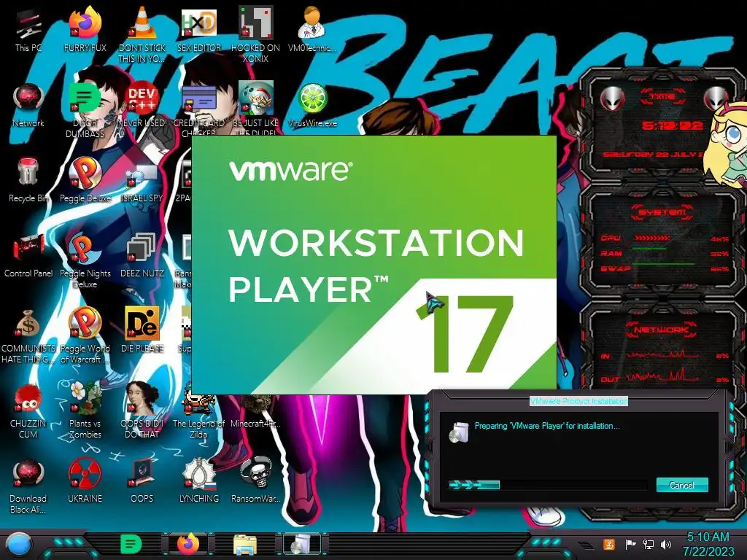Open the green DIE OR DUMBASS shortcut
The width and height of the screenshot is (747, 560).
click(x=85, y=109)
